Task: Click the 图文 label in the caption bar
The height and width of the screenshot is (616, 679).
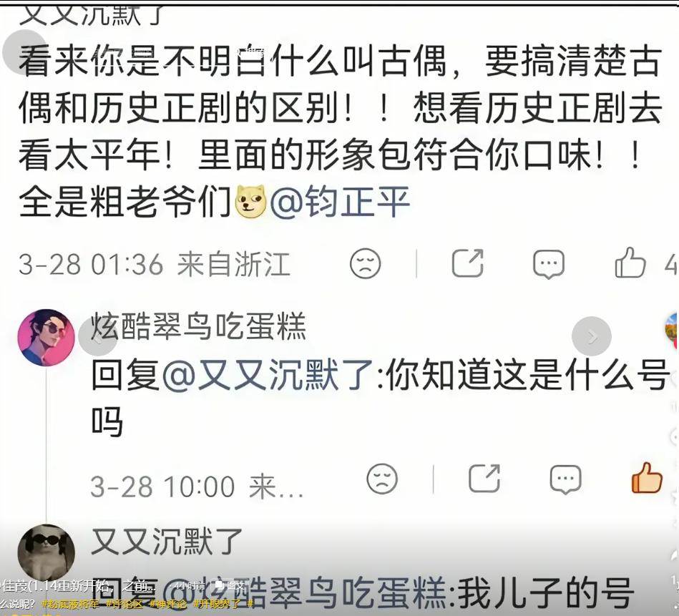Action: [x=231, y=586]
